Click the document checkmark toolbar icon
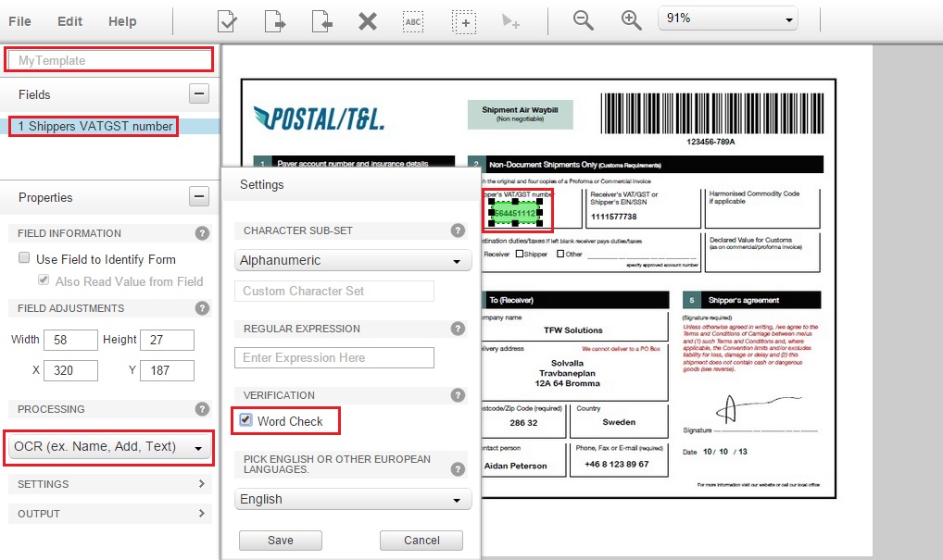Image resolution: width=943 pixels, height=560 pixels. click(x=227, y=20)
